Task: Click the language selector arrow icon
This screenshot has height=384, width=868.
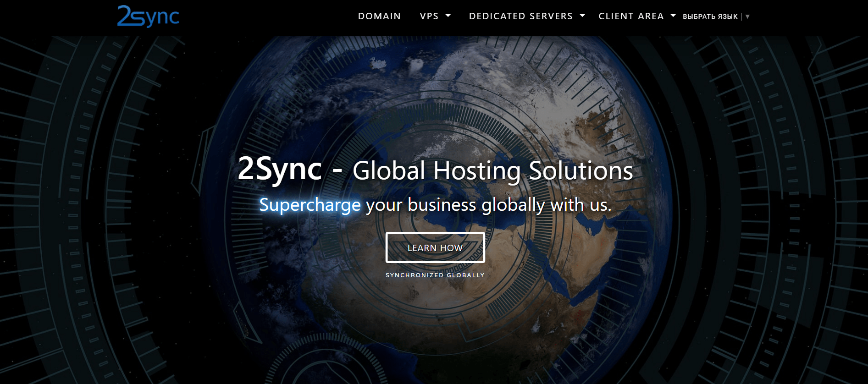Action: point(747,16)
